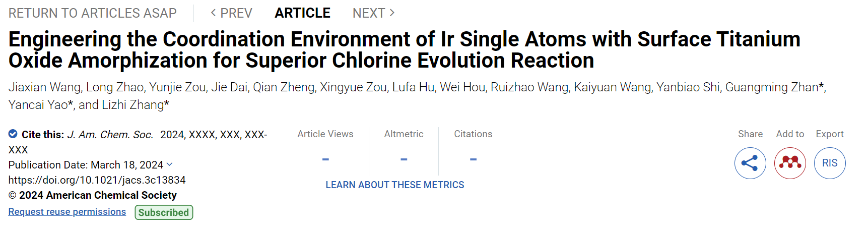Screen dimensions: 868x226
Task: Select author Guangming Zhan's name
Action: tap(772, 87)
